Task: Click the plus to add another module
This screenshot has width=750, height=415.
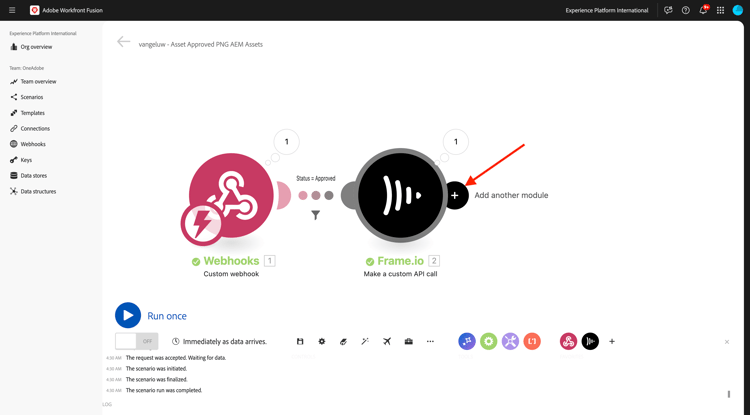Action: click(455, 195)
